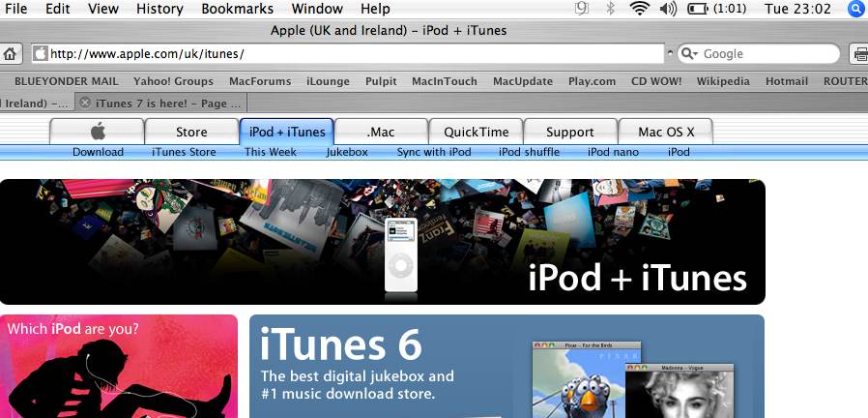Viewport: 868px width, 418px height.
Task: Open the Bookmarks menu
Action: (x=238, y=9)
